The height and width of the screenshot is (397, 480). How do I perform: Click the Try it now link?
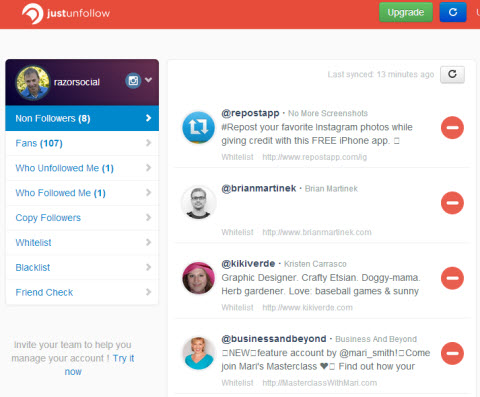(x=100, y=365)
